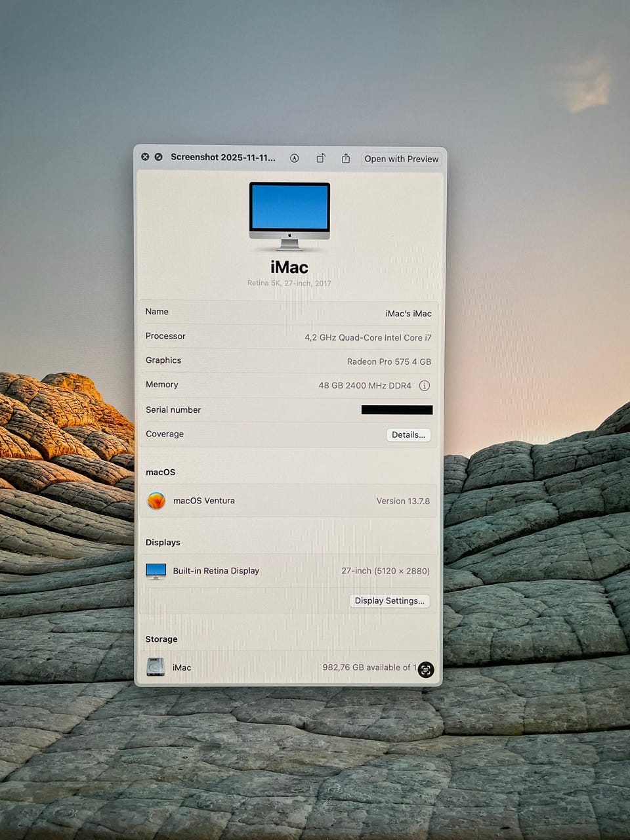Click the Markup pen icon in Quick Look toolbar
This screenshot has height=840, width=630.
(295, 158)
